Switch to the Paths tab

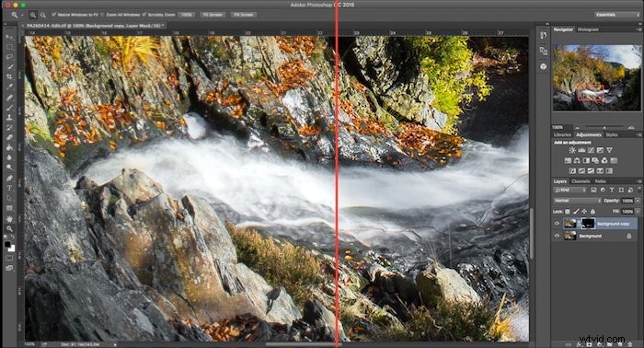(x=600, y=181)
